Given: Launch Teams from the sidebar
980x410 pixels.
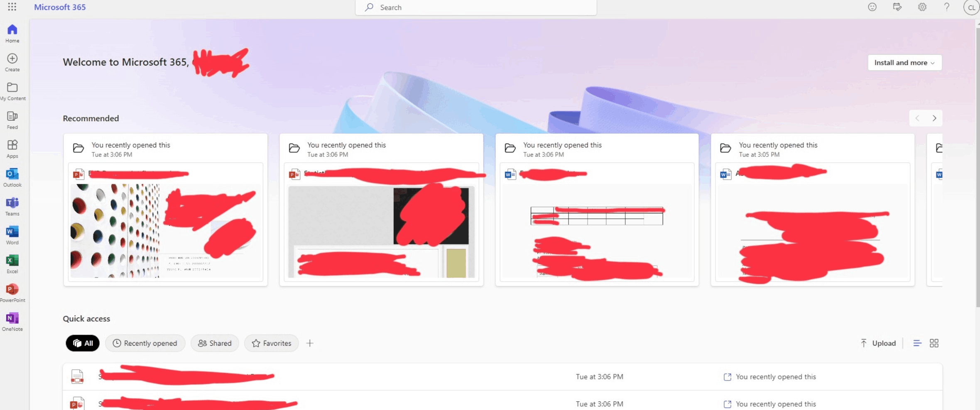Looking at the screenshot, I should click(x=12, y=207).
